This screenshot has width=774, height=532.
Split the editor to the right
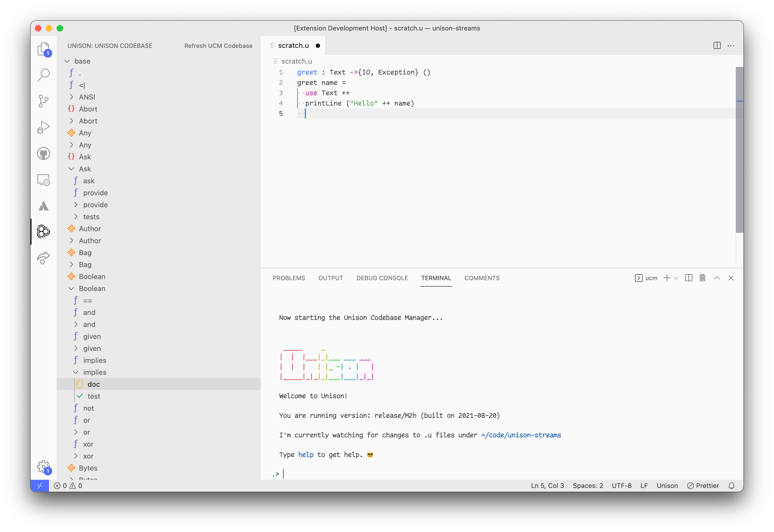[717, 46]
